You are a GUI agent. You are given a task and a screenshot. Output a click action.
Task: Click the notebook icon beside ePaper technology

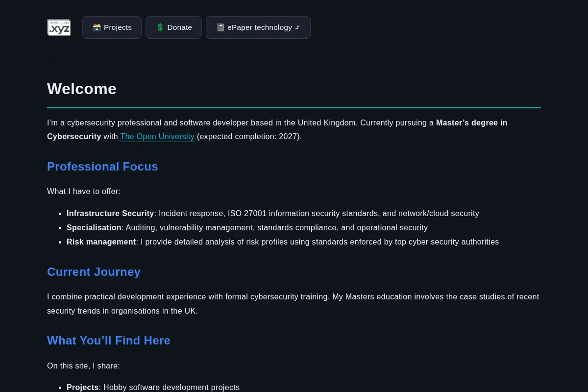click(x=220, y=27)
